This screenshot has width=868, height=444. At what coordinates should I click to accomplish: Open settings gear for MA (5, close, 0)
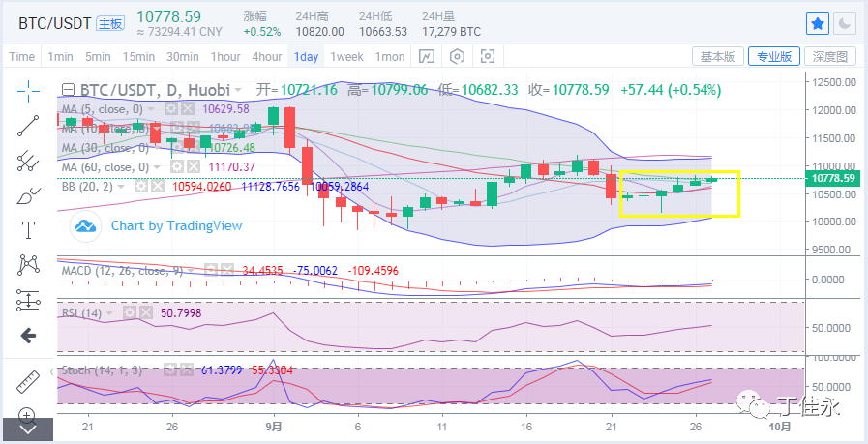(x=171, y=109)
